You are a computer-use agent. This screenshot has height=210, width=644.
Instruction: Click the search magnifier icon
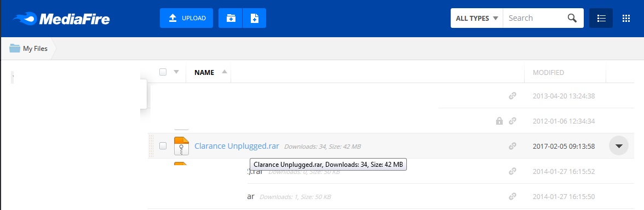(x=572, y=18)
